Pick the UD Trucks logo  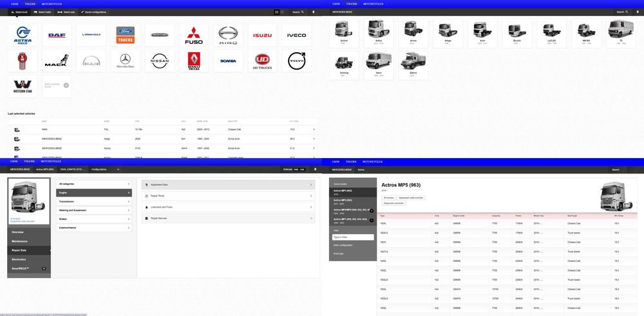pos(262,61)
